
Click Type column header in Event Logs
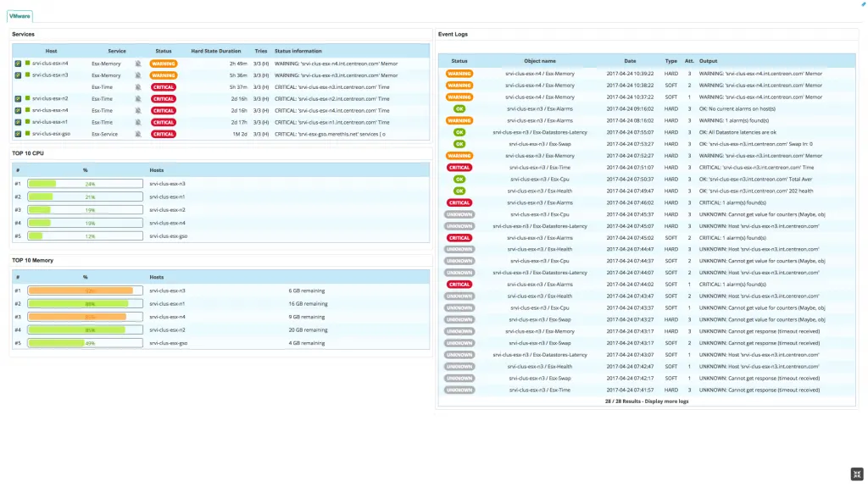(671, 61)
